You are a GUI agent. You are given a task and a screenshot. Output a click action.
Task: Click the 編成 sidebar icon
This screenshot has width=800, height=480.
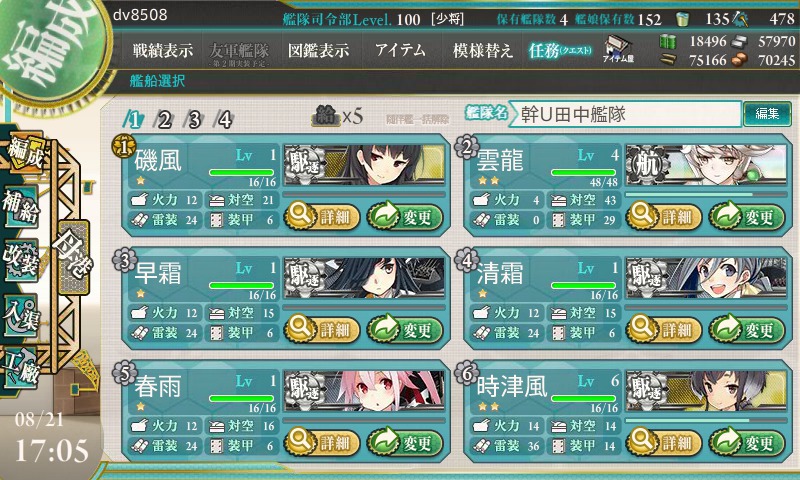click(x=22, y=153)
